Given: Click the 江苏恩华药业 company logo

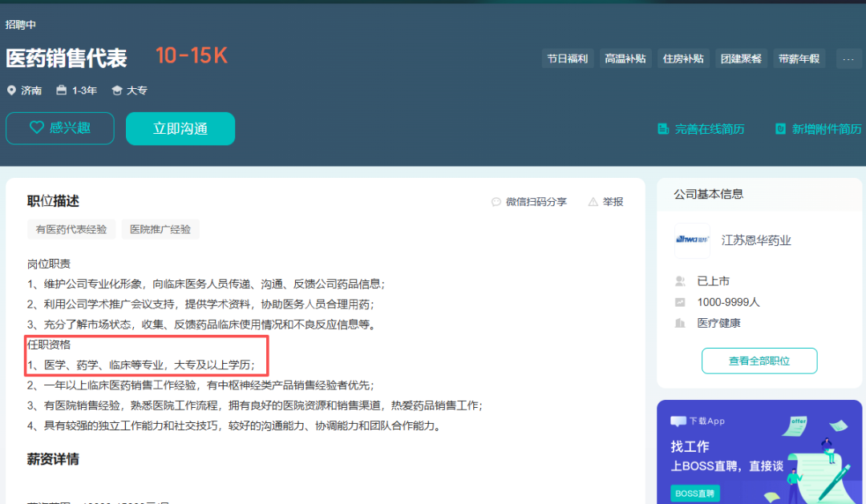Looking at the screenshot, I should tap(692, 240).
